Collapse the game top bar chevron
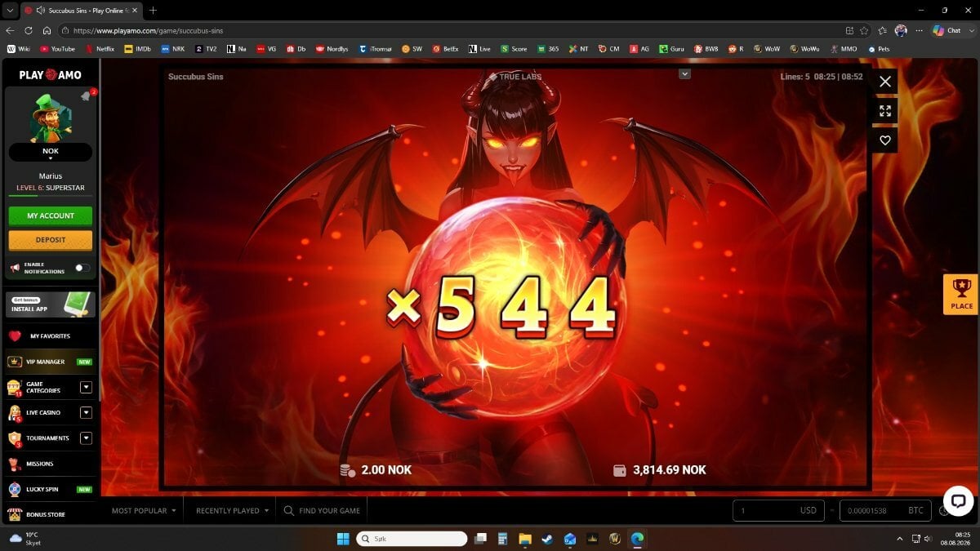Viewport: 980px width, 551px height. coord(684,73)
